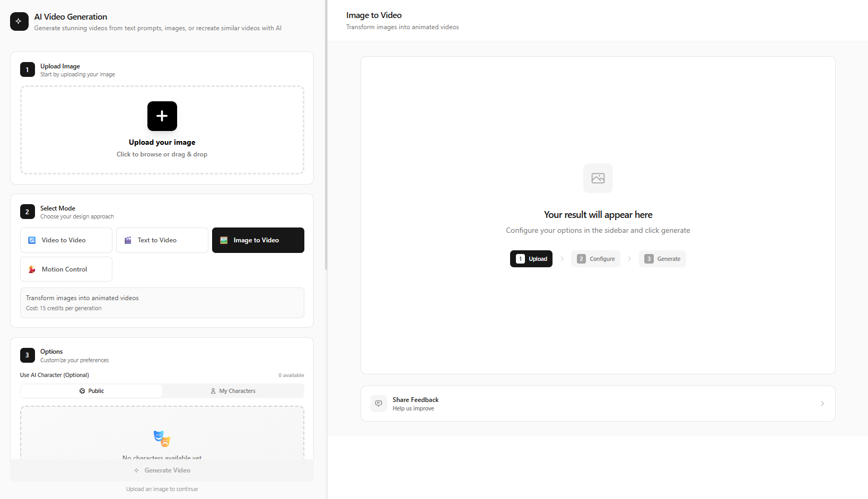The image size is (868, 499).
Task: Switch to My Characters tab
Action: (233, 391)
